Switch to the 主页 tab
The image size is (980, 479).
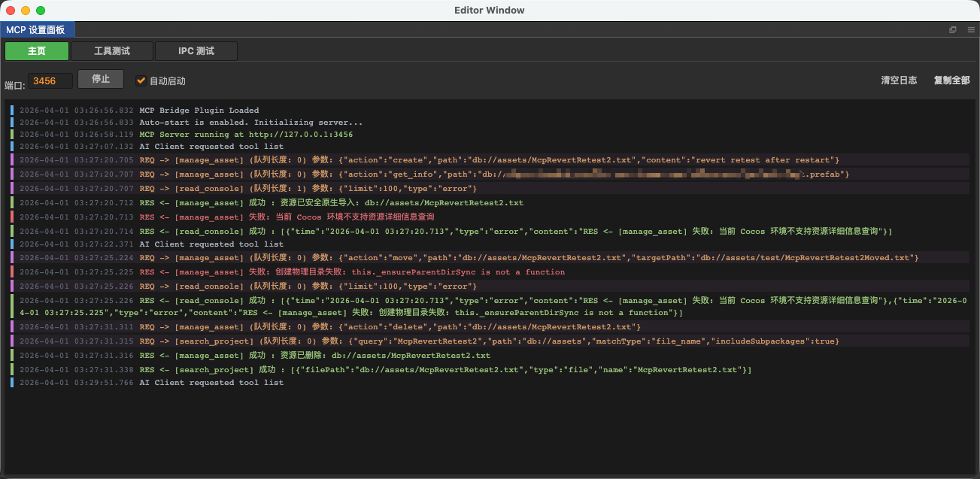(37, 51)
